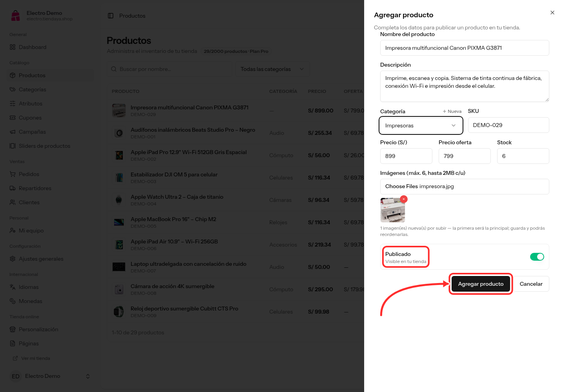
Task: Click the uploaded printer image thumbnail
Action: (393, 210)
